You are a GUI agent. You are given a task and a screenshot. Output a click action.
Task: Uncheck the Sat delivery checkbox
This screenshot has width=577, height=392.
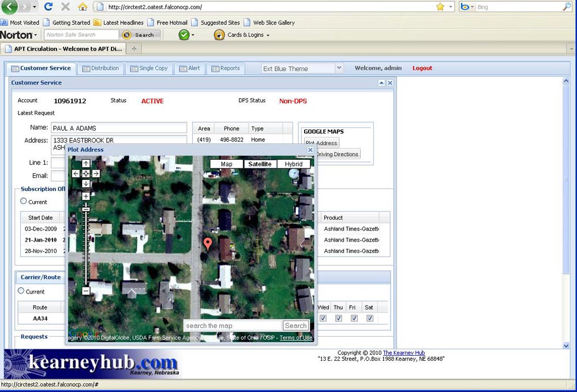(x=370, y=318)
